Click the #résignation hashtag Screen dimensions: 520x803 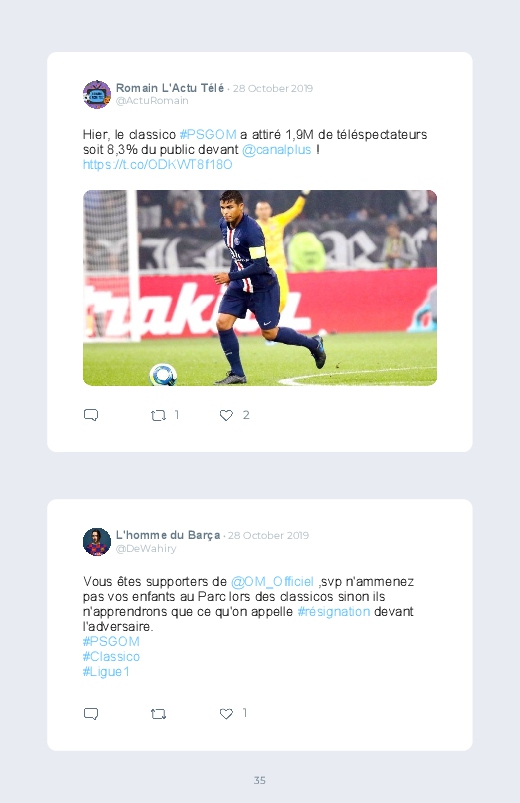coord(334,611)
